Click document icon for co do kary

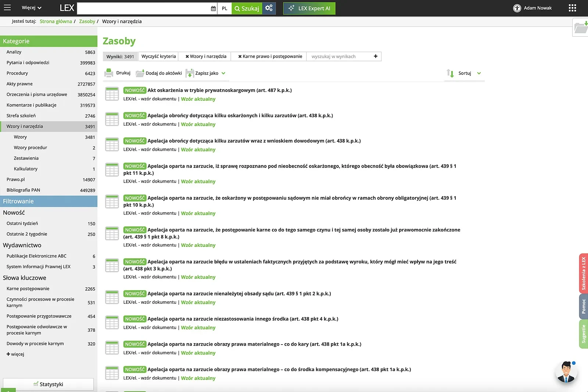click(112, 348)
